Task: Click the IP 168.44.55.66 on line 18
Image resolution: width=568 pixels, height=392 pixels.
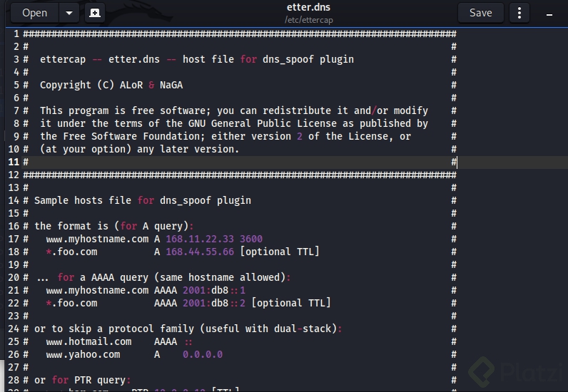Action: (200, 252)
